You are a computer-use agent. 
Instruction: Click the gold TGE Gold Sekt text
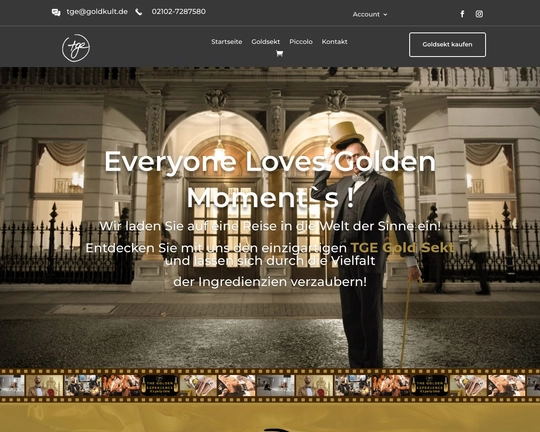(402, 248)
